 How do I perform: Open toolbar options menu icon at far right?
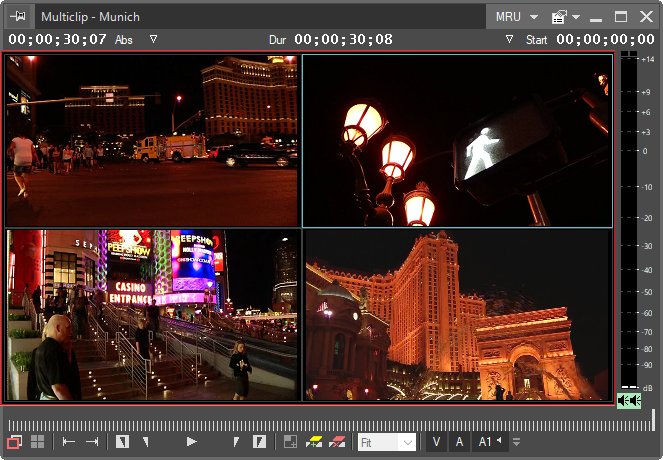pyautogui.click(x=516, y=442)
